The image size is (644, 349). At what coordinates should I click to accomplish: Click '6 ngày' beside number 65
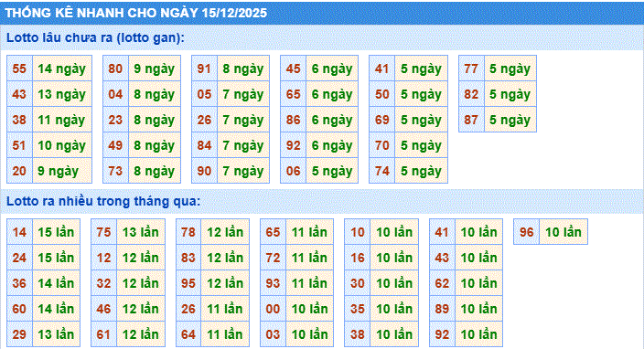[x=332, y=94]
